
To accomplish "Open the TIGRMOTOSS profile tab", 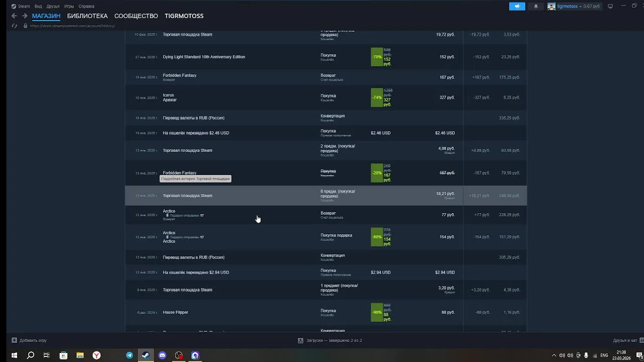I will (x=184, y=16).
